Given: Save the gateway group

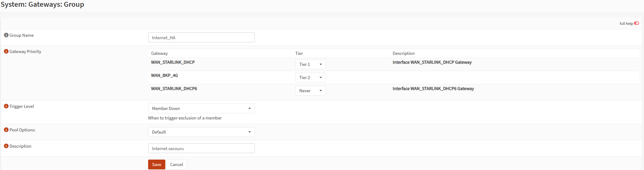Looking at the screenshot, I should click(x=157, y=164).
